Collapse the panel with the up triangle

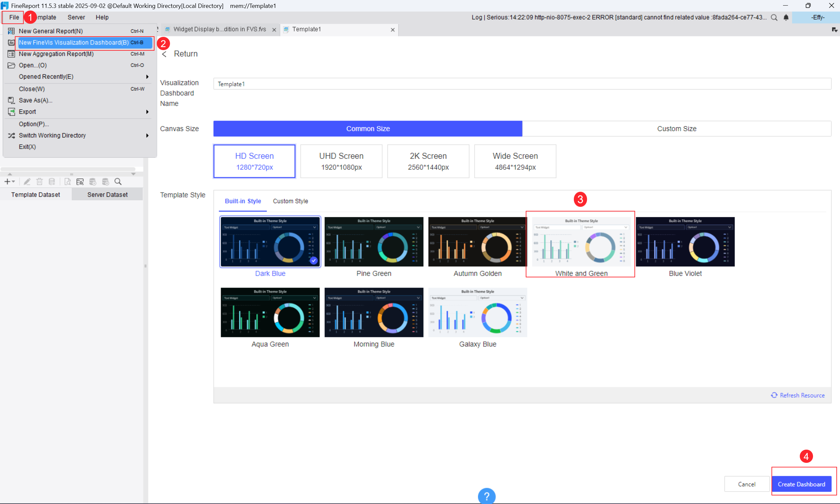pos(10,174)
